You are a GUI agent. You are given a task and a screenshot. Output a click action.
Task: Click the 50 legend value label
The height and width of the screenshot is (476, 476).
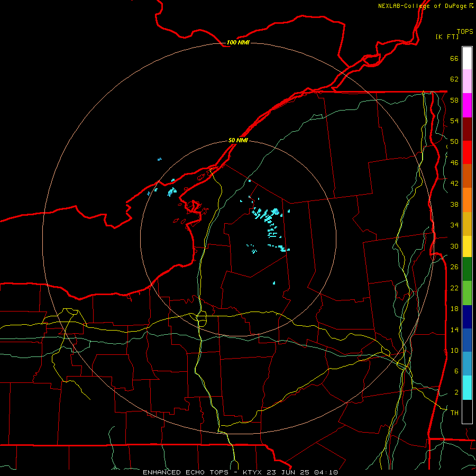click(454, 142)
